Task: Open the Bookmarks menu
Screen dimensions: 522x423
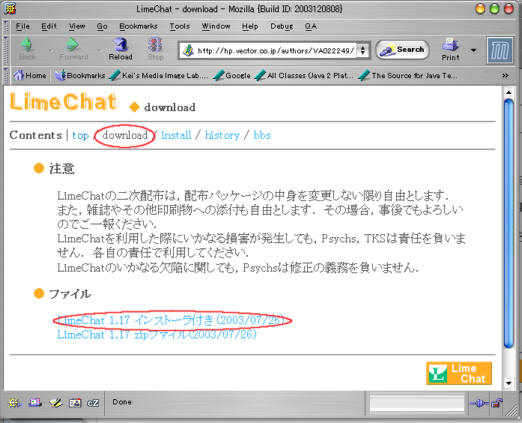Action: [138, 26]
